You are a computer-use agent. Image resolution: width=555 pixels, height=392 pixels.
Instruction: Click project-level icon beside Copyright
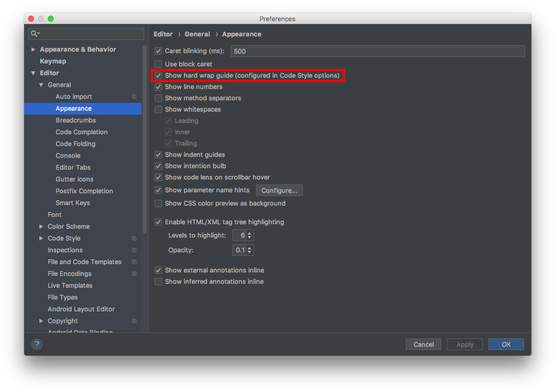pos(134,321)
